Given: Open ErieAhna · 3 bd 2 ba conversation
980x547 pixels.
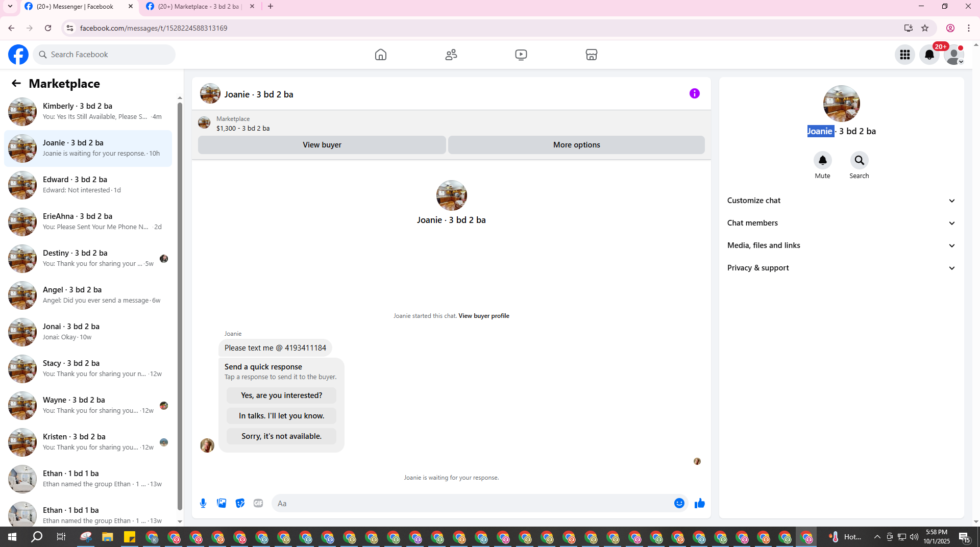Looking at the screenshot, I should pyautogui.click(x=88, y=222).
